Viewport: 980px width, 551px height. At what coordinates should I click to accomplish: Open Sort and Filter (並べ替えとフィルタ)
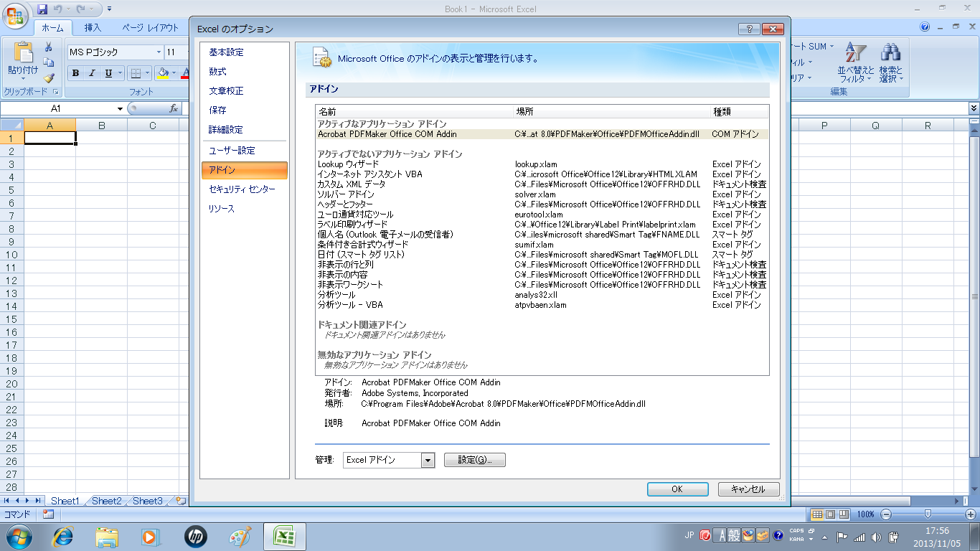[855, 62]
